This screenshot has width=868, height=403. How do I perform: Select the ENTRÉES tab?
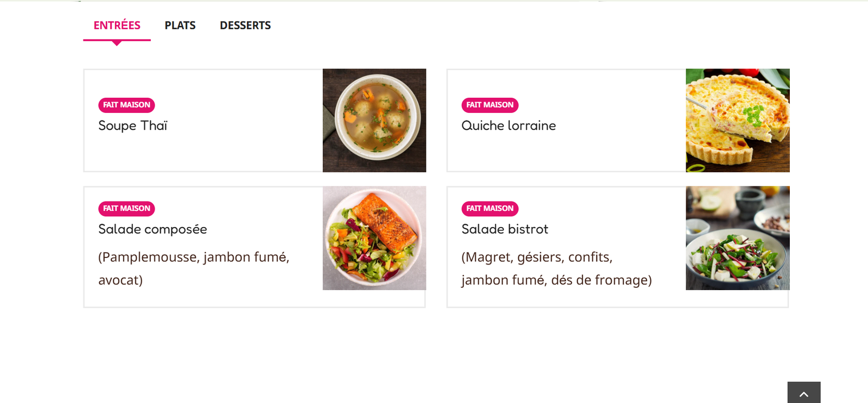coord(117,26)
